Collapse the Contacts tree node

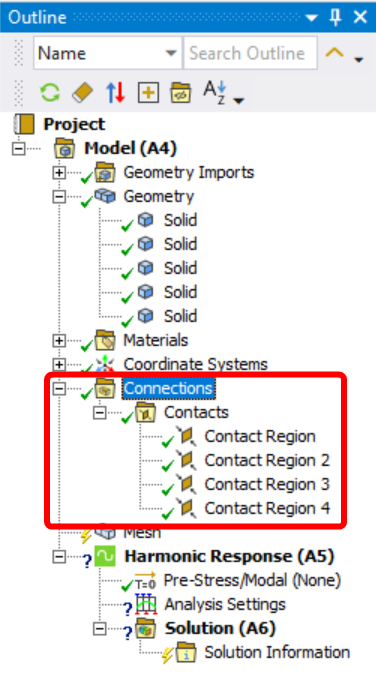coord(100,413)
